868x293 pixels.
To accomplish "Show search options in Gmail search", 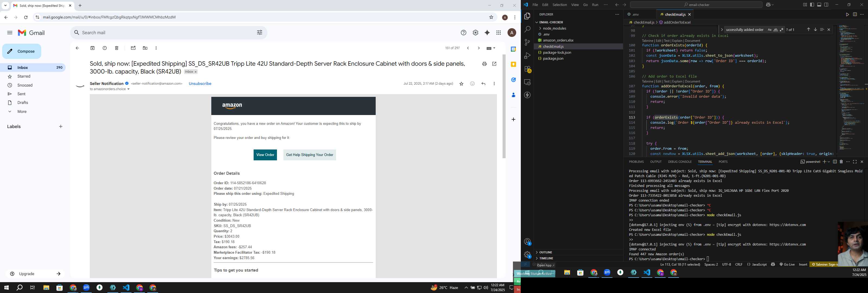I will [x=260, y=33].
